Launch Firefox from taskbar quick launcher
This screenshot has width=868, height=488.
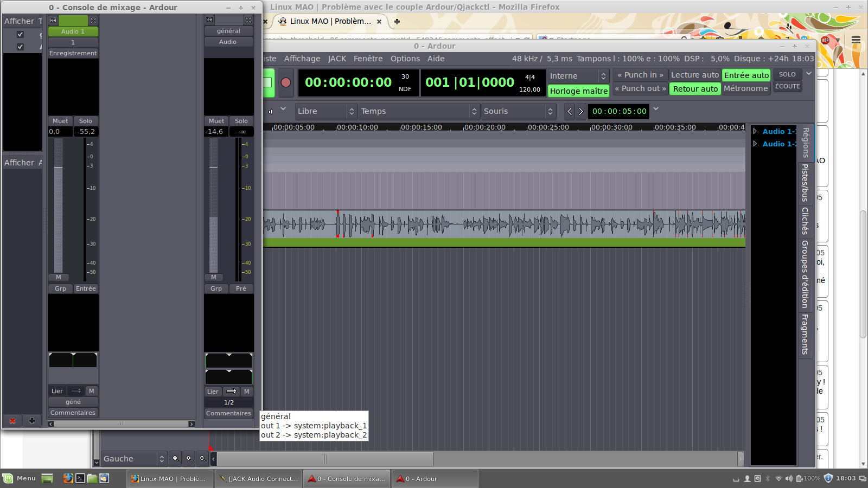coord(68,478)
